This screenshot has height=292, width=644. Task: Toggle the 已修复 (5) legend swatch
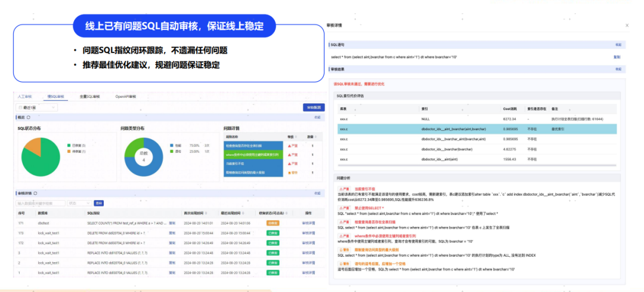coord(68,146)
